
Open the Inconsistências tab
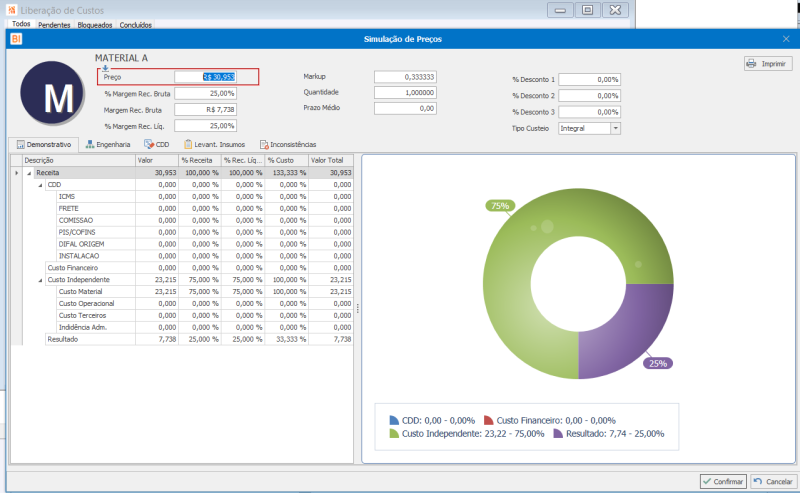pos(288,144)
